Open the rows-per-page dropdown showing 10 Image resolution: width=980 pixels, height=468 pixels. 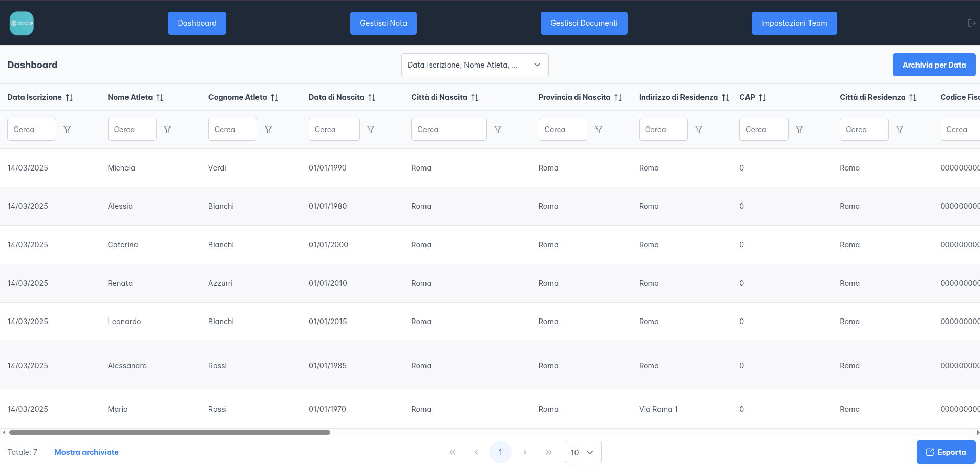point(582,452)
